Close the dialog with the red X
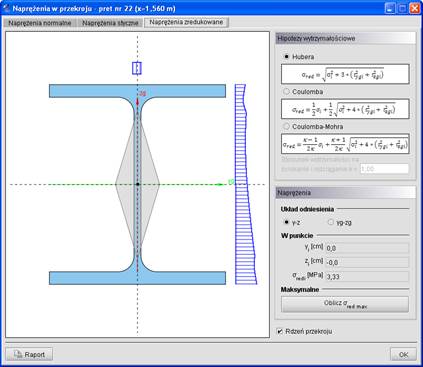Screen dimensions: 423x367 [x=415, y=8]
